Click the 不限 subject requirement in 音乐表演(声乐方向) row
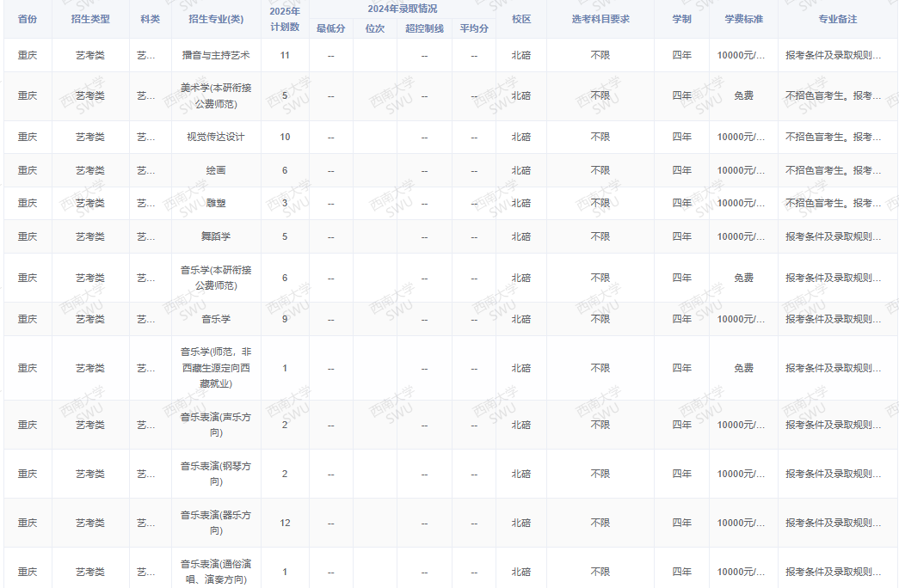899x588 pixels. click(x=600, y=425)
